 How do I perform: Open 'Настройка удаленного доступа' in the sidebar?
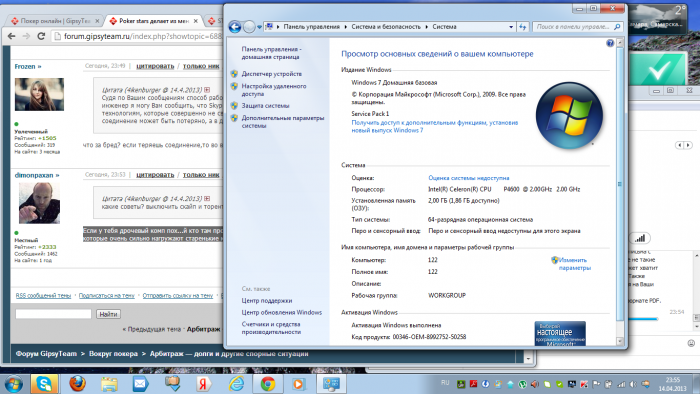click(274, 90)
